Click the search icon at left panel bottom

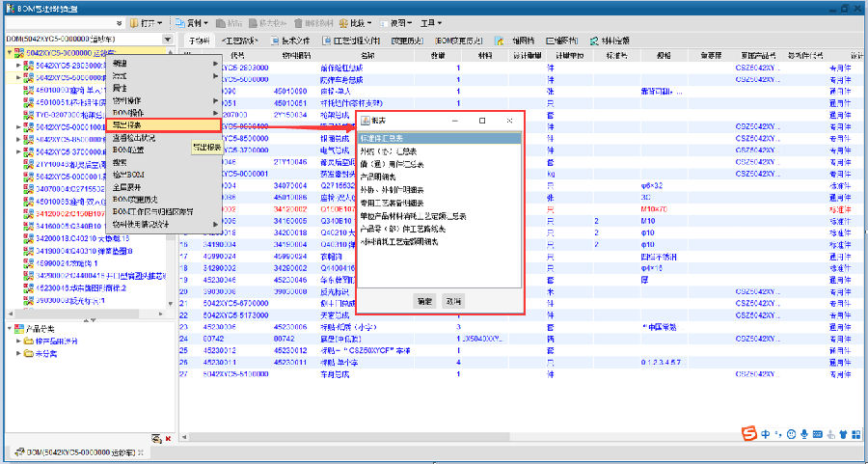pyautogui.click(x=156, y=439)
